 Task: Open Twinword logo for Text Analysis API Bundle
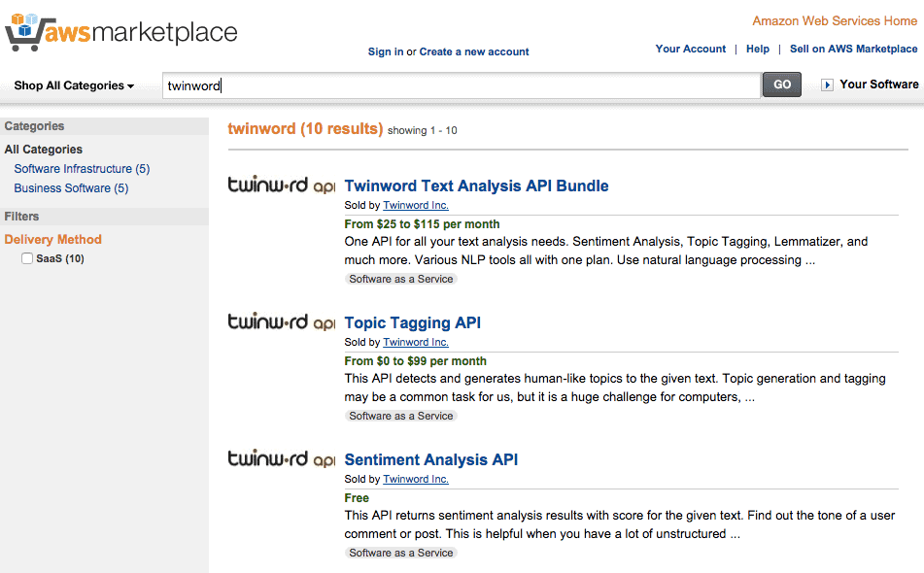click(x=282, y=185)
